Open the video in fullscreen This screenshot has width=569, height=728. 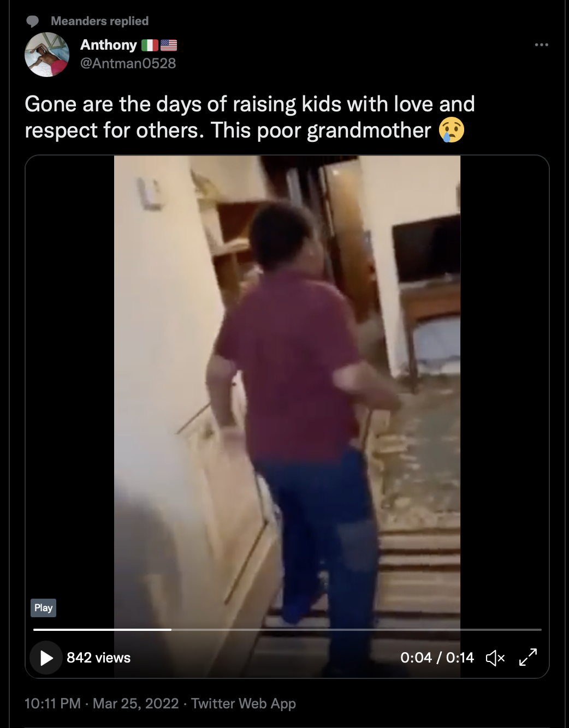click(528, 658)
